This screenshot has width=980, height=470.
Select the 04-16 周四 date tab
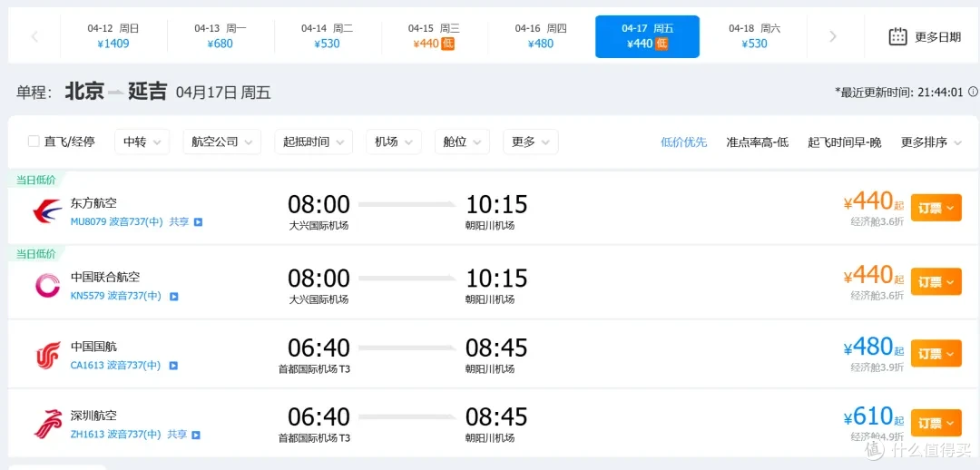pos(541,36)
